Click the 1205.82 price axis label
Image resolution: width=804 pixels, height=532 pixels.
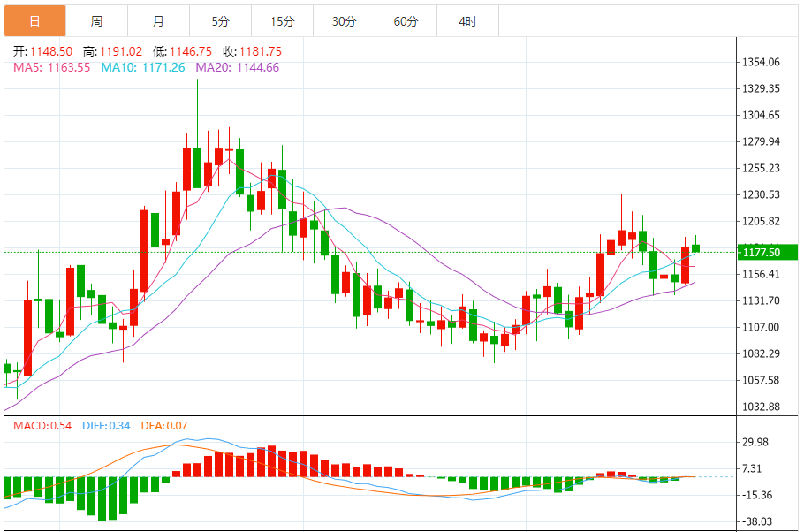tap(761, 221)
